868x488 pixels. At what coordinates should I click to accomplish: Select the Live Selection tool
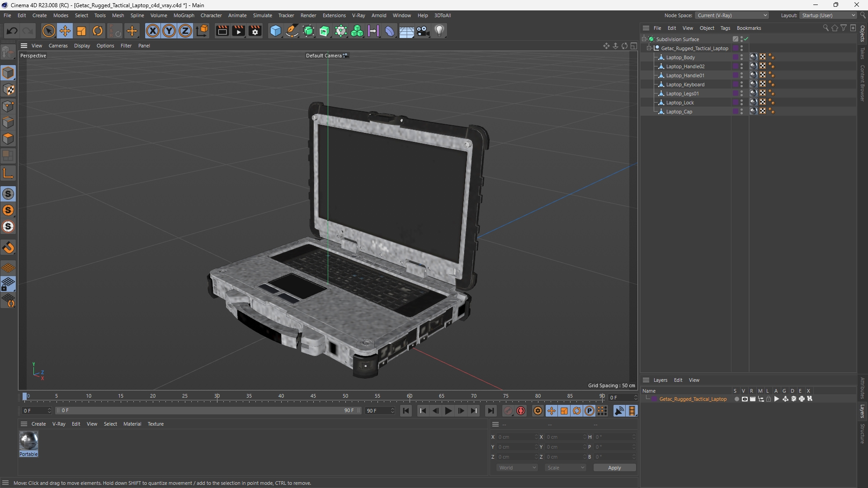coord(48,31)
